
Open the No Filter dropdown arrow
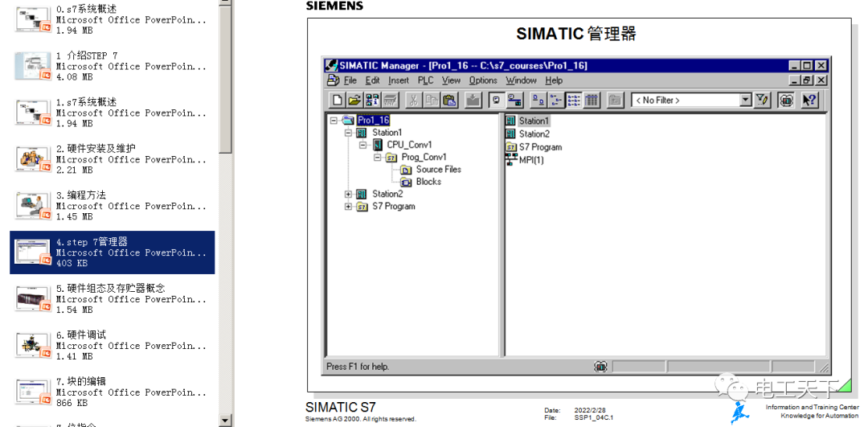coord(746,101)
